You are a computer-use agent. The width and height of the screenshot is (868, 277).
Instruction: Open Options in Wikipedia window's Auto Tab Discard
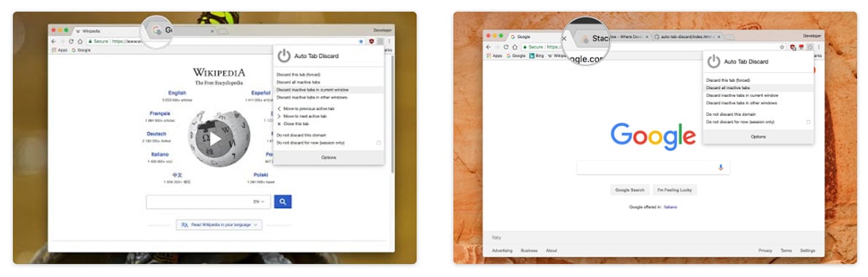click(329, 157)
